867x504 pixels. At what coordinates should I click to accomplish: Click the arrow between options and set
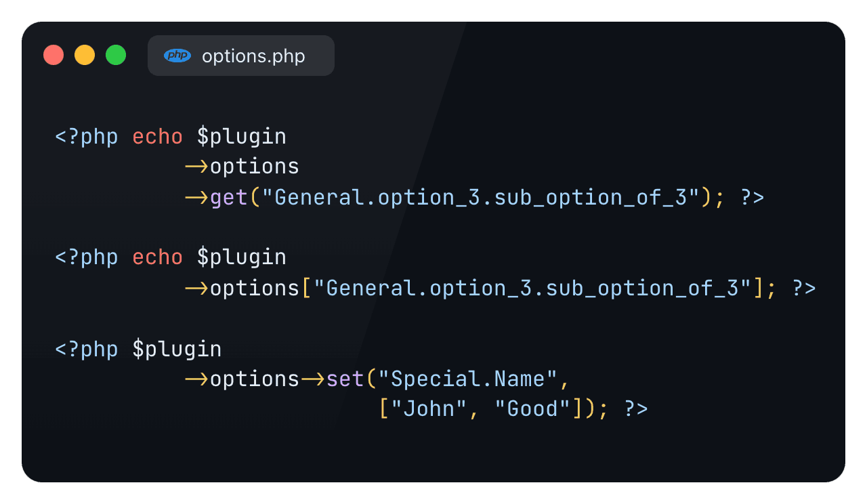(313, 379)
